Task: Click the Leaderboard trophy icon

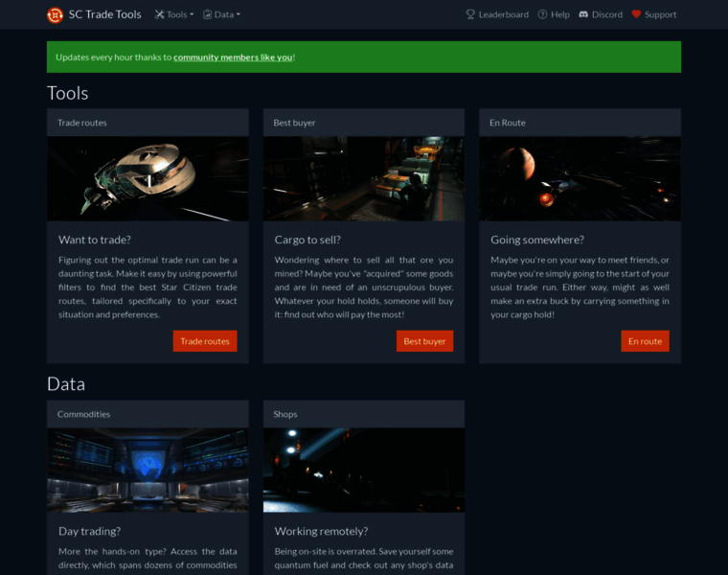Action: [x=470, y=14]
